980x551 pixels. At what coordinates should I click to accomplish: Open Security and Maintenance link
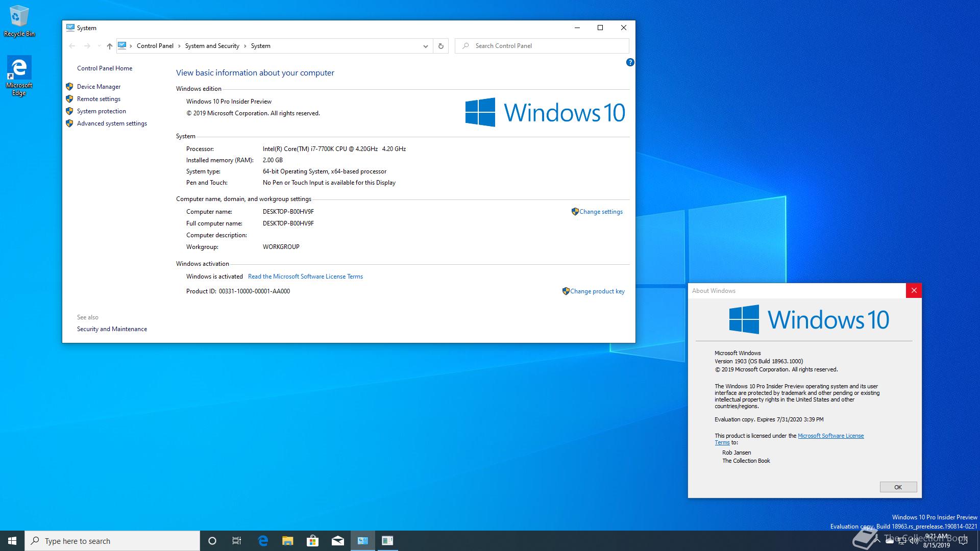coord(112,329)
